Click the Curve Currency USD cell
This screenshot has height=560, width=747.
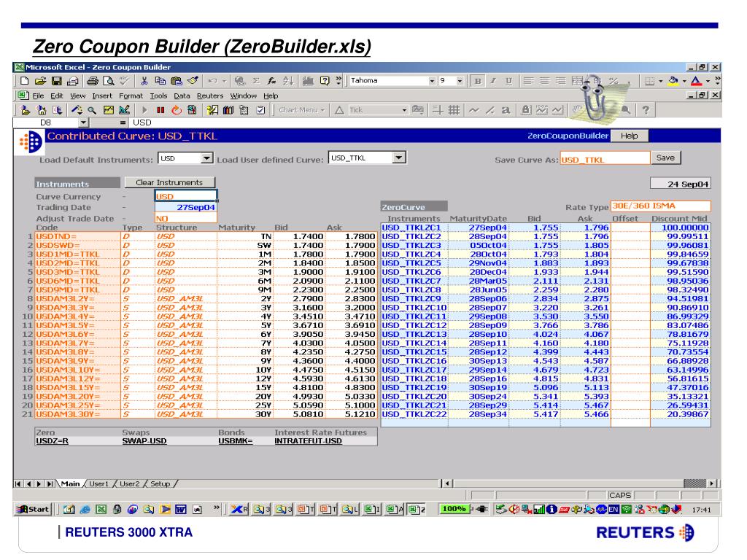click(x=186, y=195)
